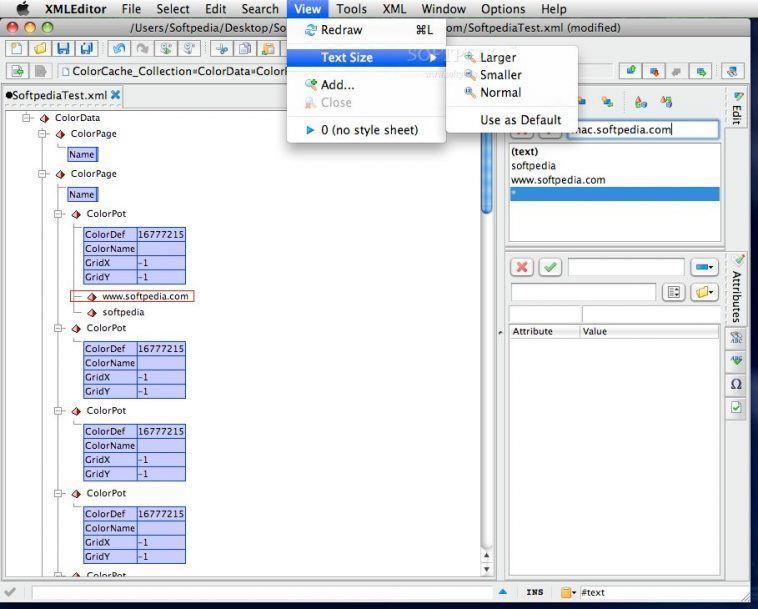Click the Save floppy disk icon
This screenshot has height=609, width=758.
coord(63,48)
